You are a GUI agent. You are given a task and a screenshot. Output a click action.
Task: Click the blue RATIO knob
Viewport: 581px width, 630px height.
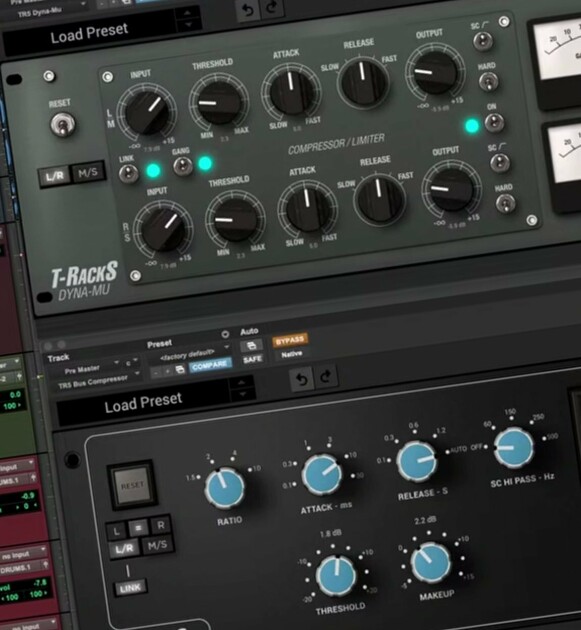(225, 488)
